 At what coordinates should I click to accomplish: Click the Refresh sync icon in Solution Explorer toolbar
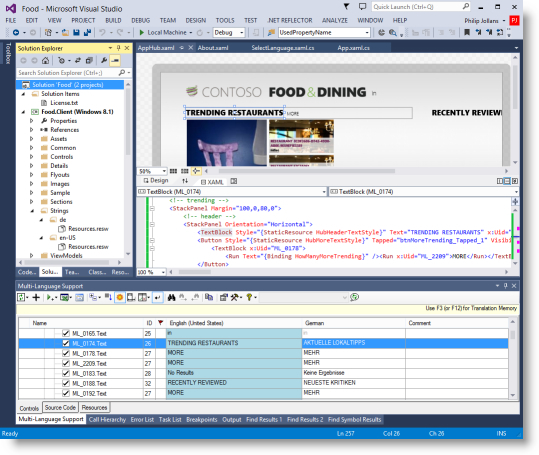pos(78,61)
